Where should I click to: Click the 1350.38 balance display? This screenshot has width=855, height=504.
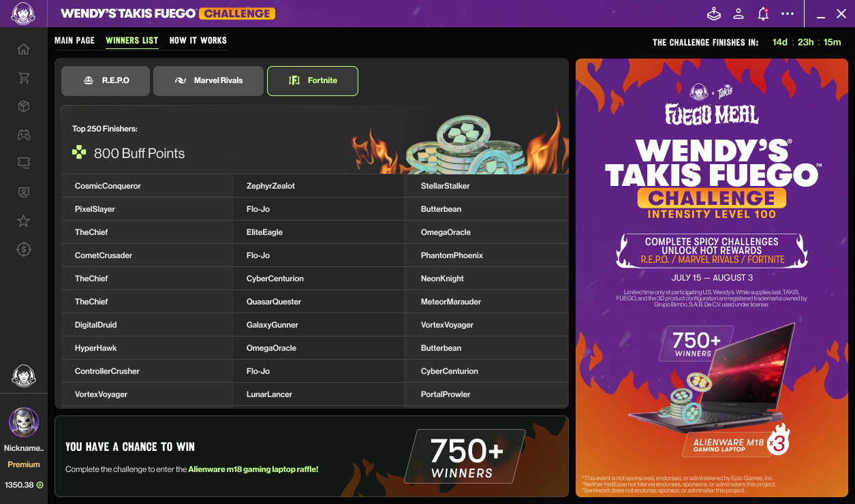[23, 484]
